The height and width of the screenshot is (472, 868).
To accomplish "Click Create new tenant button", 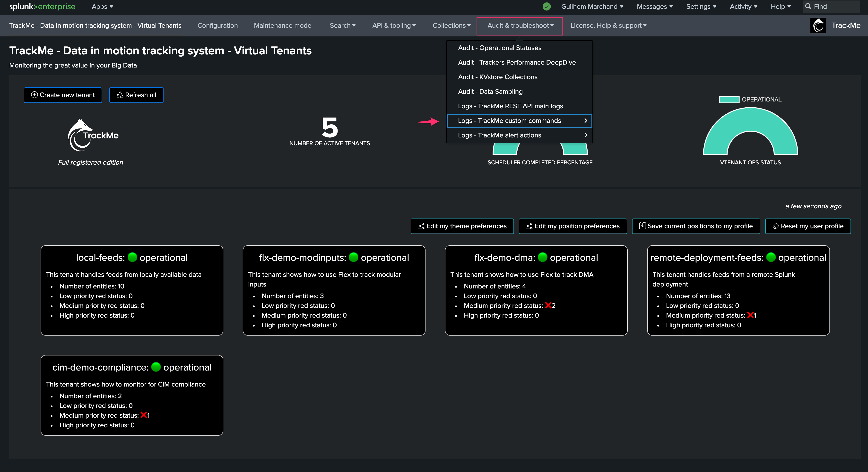I will point(63,95).
